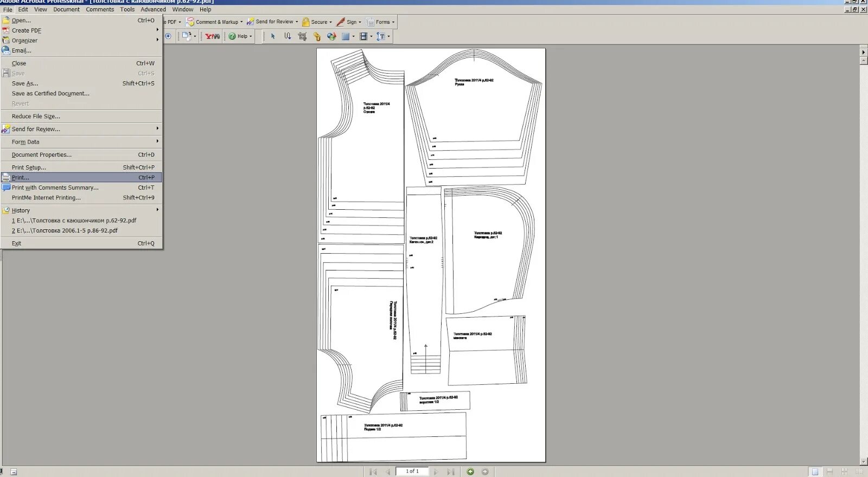Open recent file Толстовка 2006.1-5 p.86-92.pdf

click(x=81, y=230)
